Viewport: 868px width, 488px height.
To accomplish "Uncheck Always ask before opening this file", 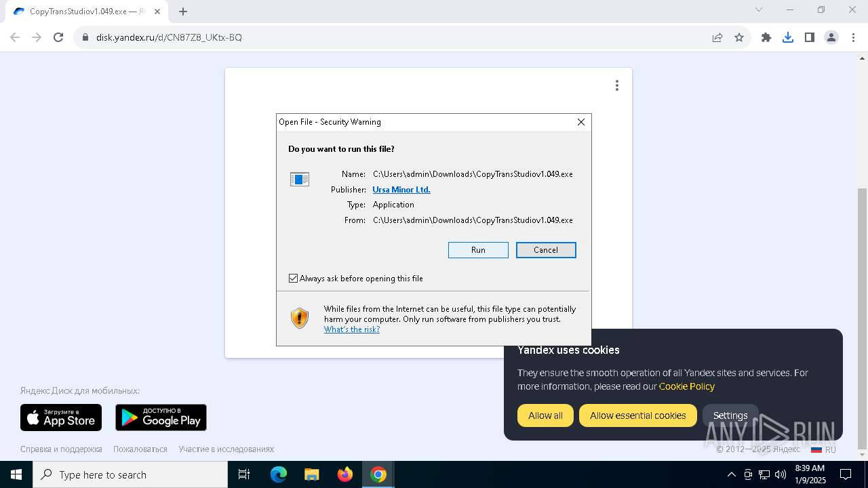I will [293, 279].
